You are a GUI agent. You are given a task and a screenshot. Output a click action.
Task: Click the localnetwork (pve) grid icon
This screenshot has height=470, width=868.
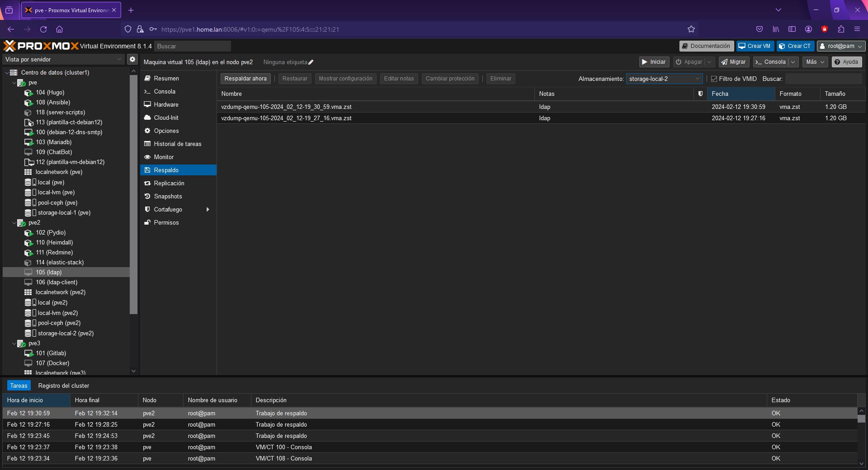click(x=28, y=172)
